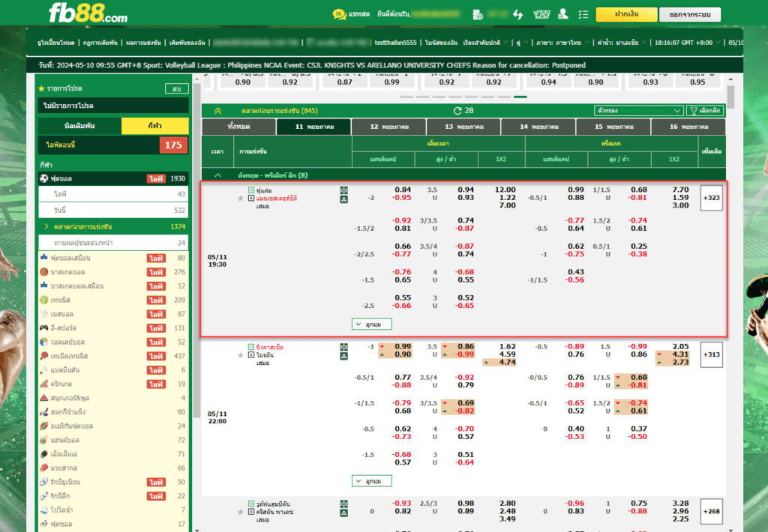Viewport: 768px width, 532px height.
Task: Click the coin stack balance icon
Action: pos(478,15)
